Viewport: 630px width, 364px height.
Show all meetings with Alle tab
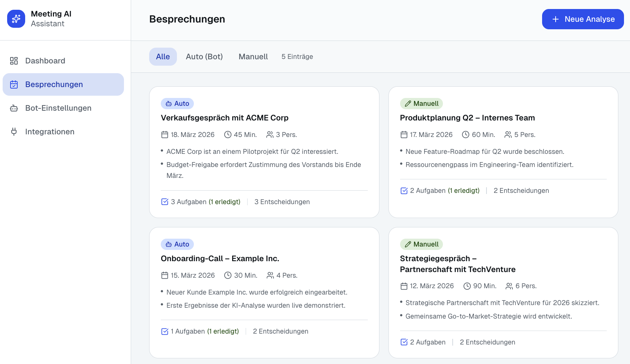click(163, 57)
